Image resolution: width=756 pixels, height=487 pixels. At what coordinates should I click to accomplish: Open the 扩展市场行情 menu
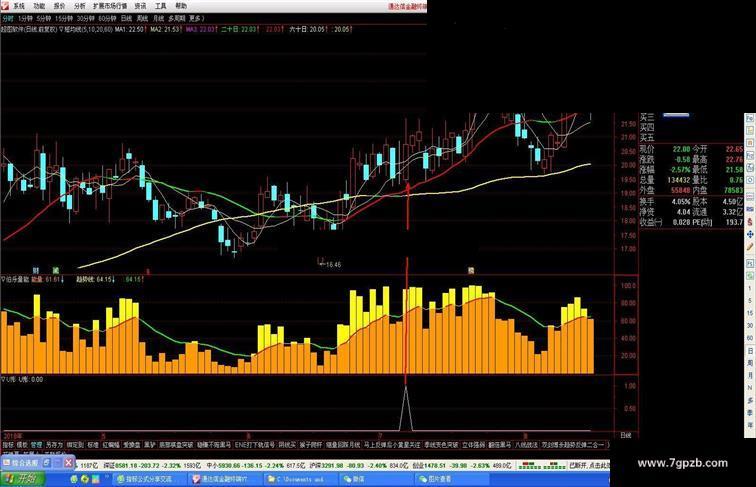[110, 6]
